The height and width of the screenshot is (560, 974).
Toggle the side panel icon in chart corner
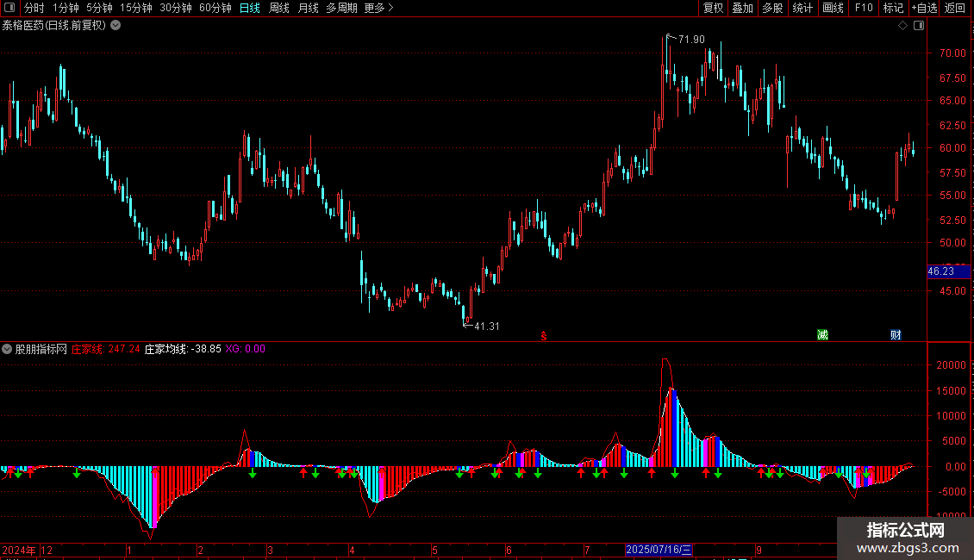coord(919,26)
